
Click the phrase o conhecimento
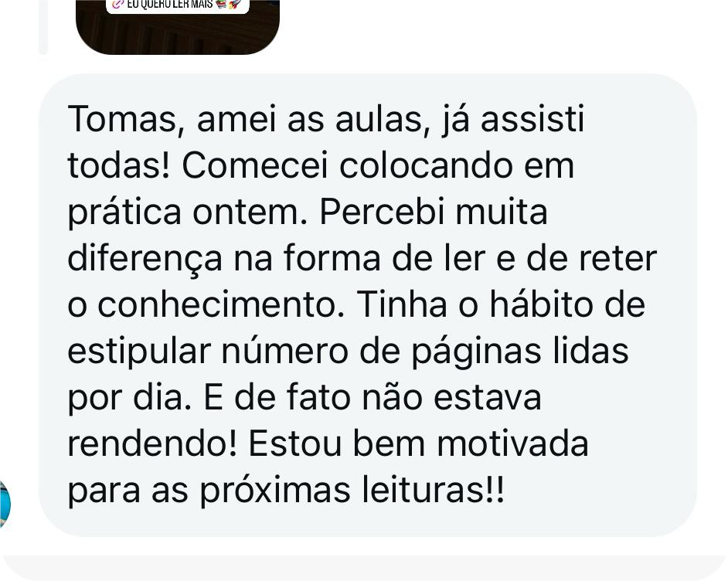click(206, 305)
